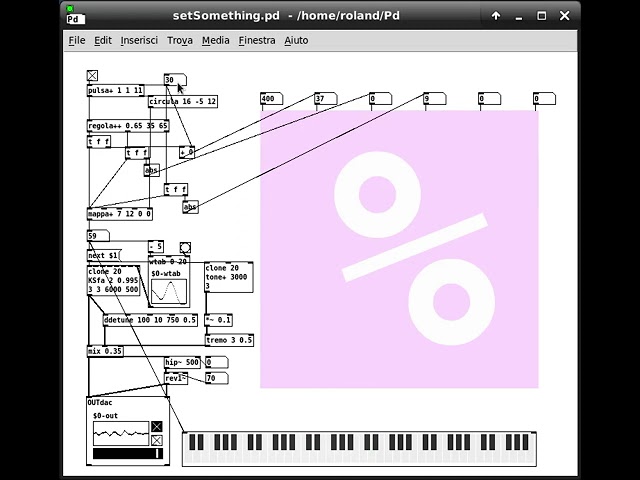The height and width of the screenshot is (480, 640).
Task: Click the piano keyboard widget
Action: [360, 449]
